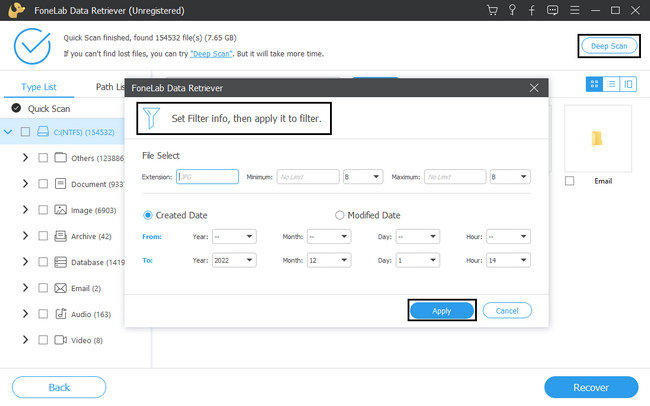Open the Minimum size unit dropdown
The width and height of the screenshot is (650, 406).
[363, 177]
